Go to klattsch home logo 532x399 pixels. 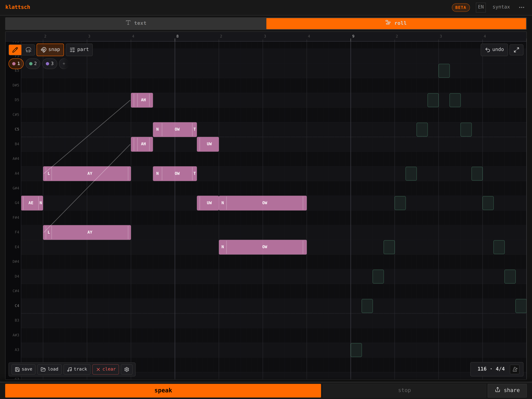tap(18, 7)
